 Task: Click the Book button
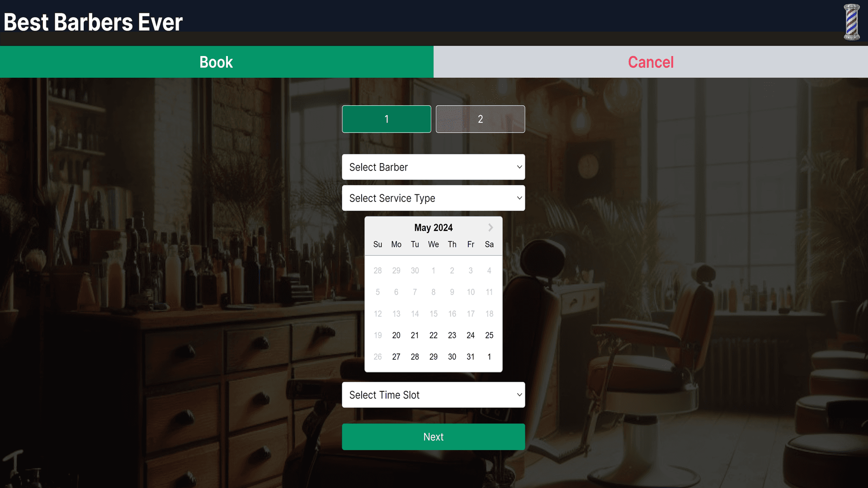coord(217,61)
